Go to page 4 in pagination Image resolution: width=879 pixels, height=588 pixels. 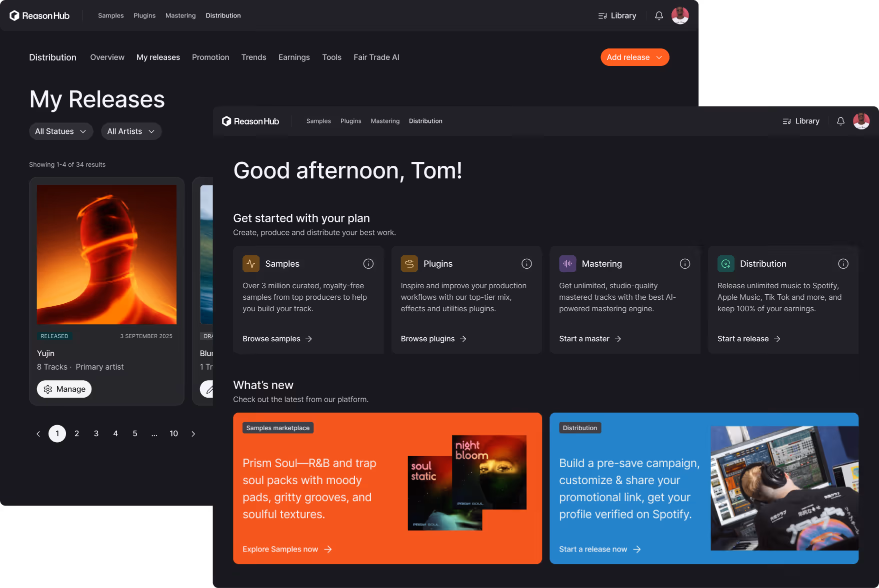tap(115, 434)
